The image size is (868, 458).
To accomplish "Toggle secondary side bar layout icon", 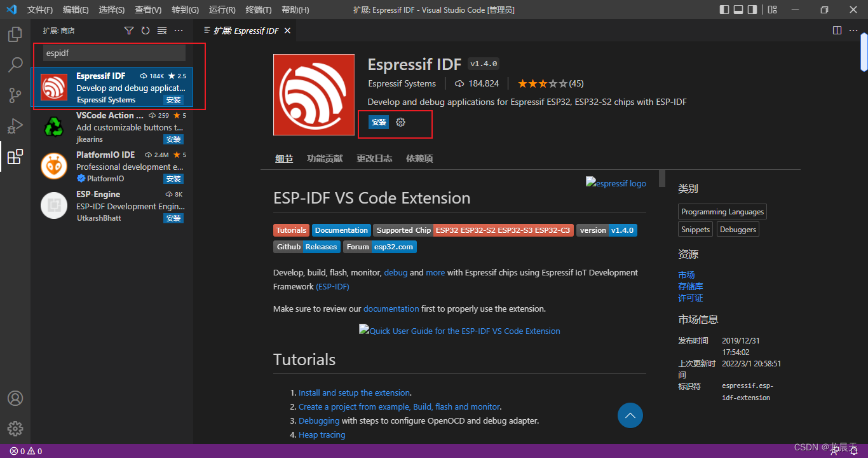I will [x=752, y=10].
